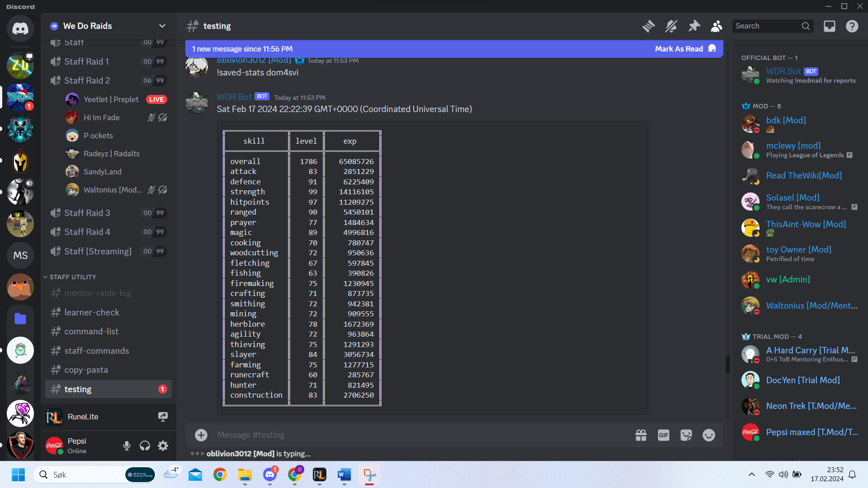Open the Discord inbox
Viewport: 868px width, 488px height.
click(x=830, y=26)
